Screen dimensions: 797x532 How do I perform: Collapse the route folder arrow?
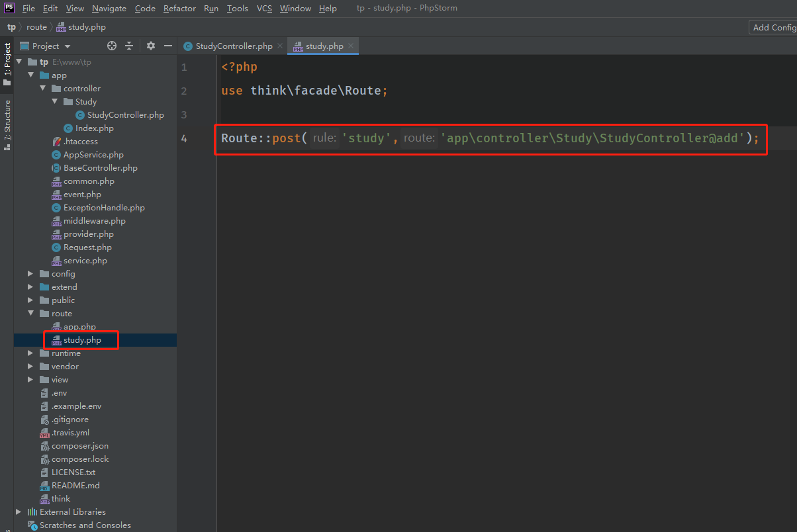30,313
